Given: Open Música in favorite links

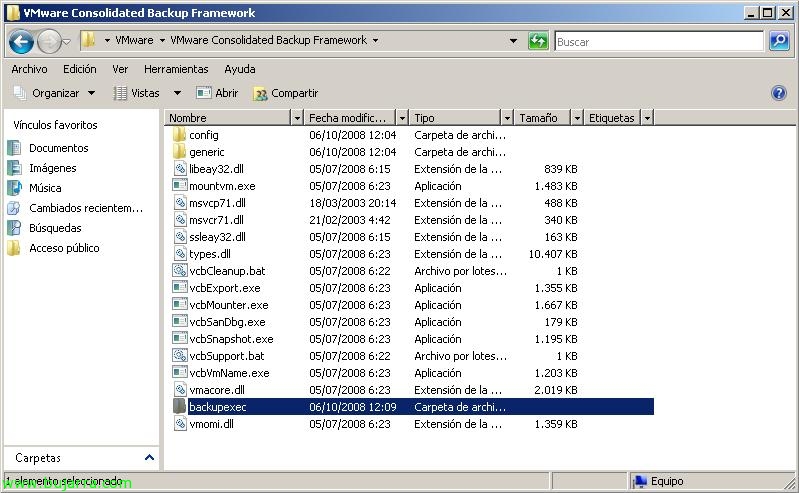Looking at the screenshot, I should (x=45, y=188).
